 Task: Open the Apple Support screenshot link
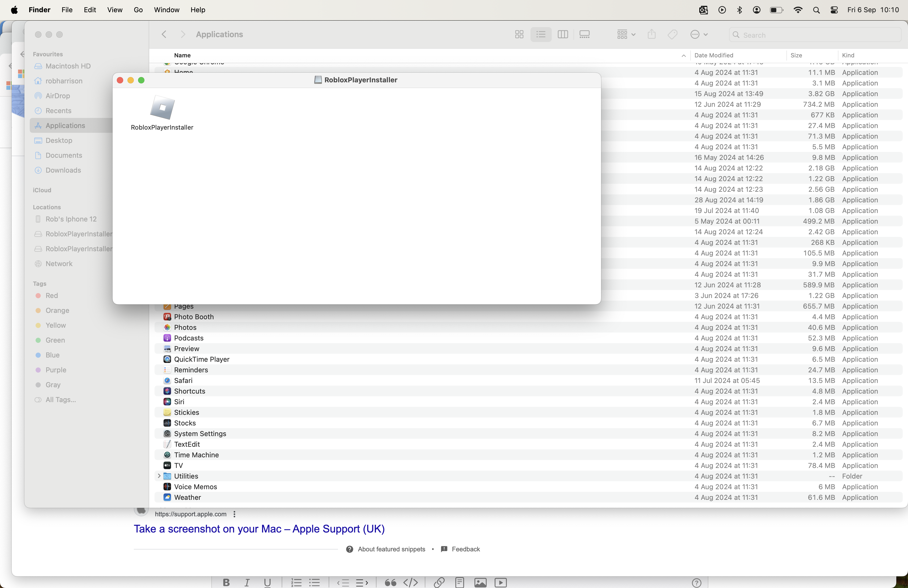pyautogui.click(x=259, y=529)
